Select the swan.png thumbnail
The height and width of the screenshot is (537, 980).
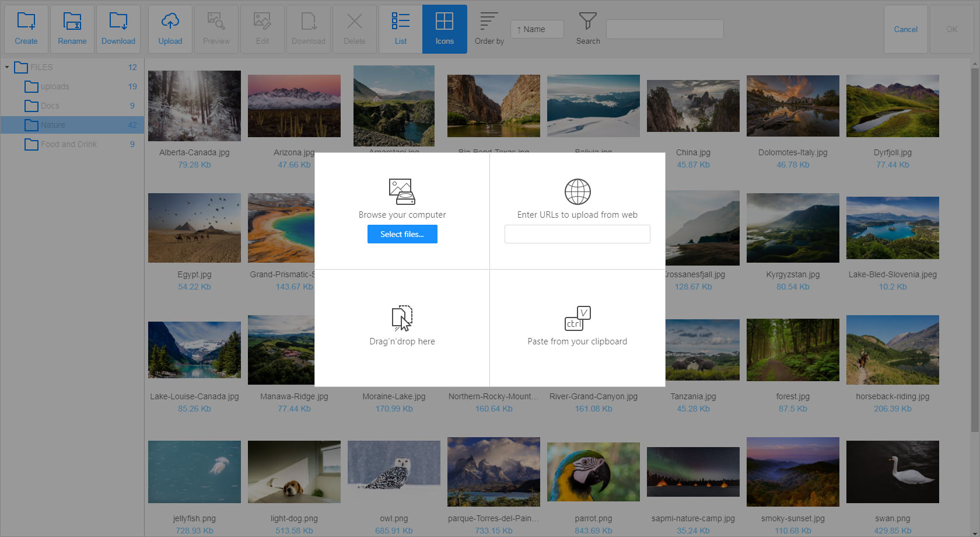point(892,472)
